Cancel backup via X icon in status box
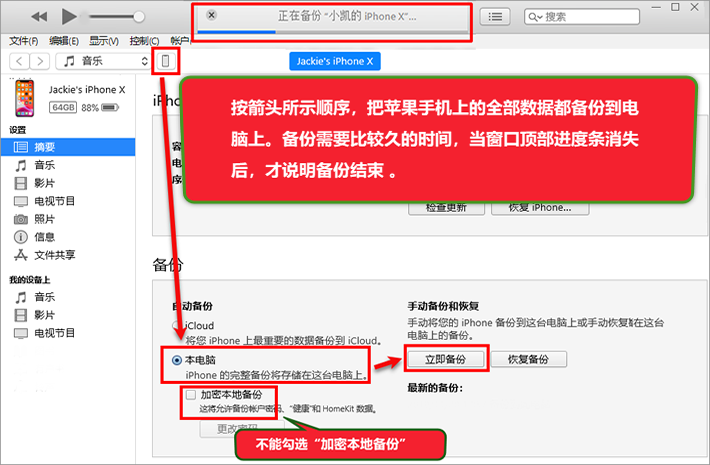The height and width of the screenshot is (465, 710). pos(211,15)
